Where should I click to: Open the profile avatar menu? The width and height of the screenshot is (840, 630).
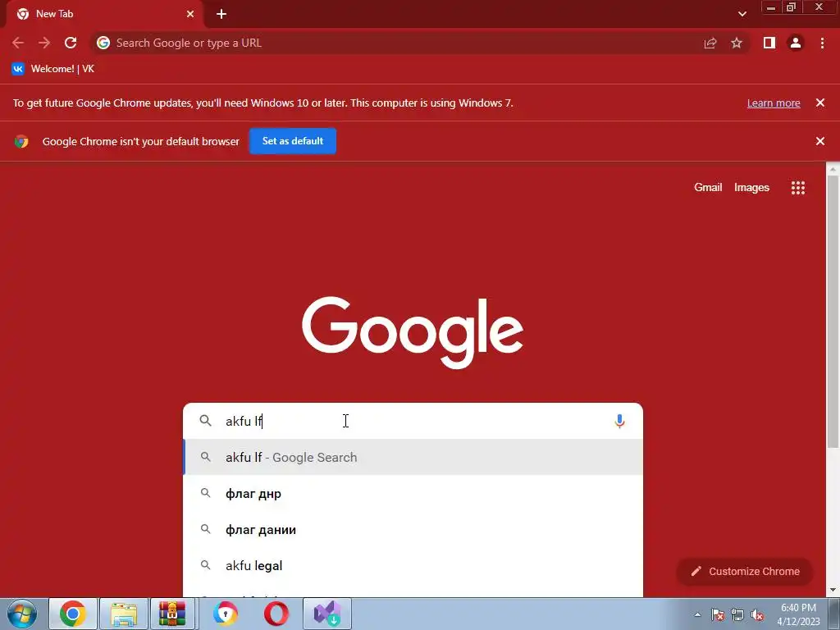(796, 43)
